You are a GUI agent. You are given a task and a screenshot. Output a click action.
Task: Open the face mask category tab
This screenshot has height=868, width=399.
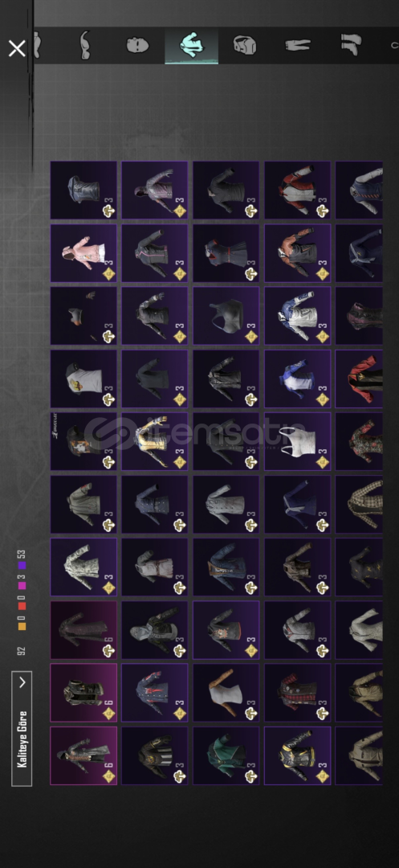tap(137, 45)
